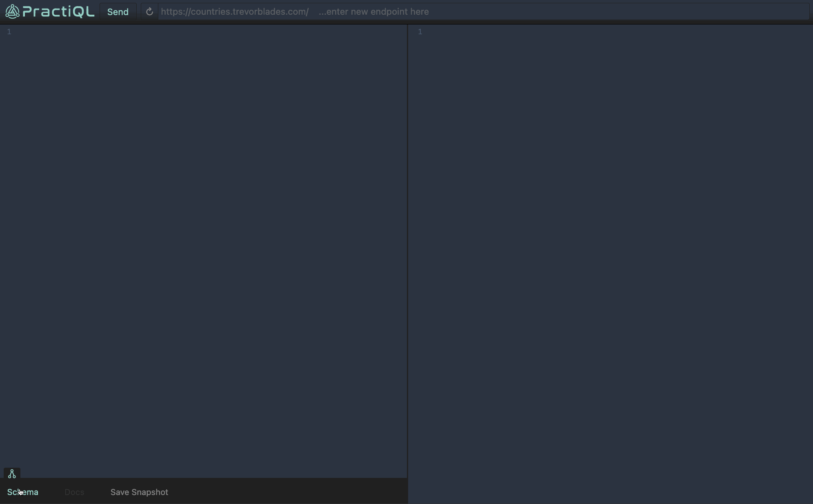Screen dimensions: 813x504
Task: Click the vertical divider between editor panes
Action: (407, 245)
